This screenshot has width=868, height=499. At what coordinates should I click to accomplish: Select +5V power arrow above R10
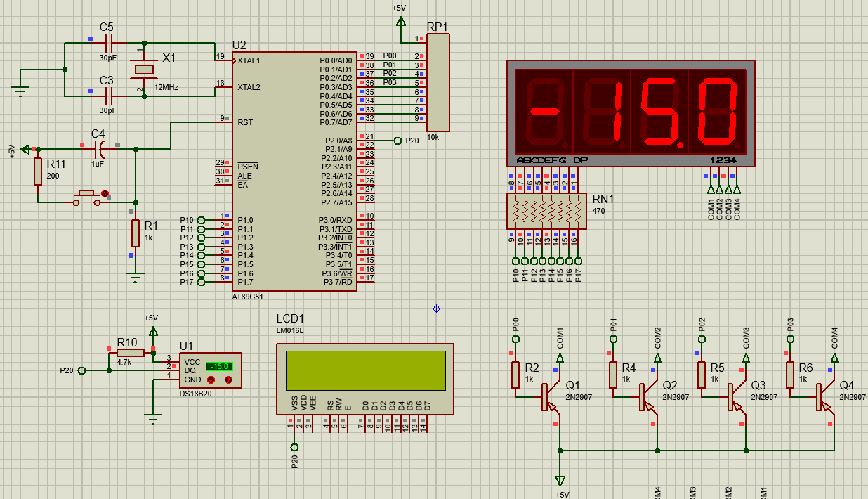pyautogui.click(x=154, y=329)
